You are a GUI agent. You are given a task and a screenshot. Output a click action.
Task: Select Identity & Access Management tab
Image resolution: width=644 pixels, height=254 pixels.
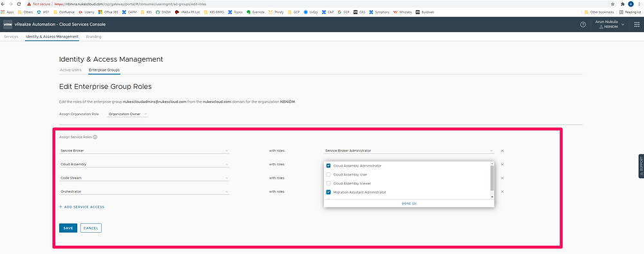[x=52, y=37]
